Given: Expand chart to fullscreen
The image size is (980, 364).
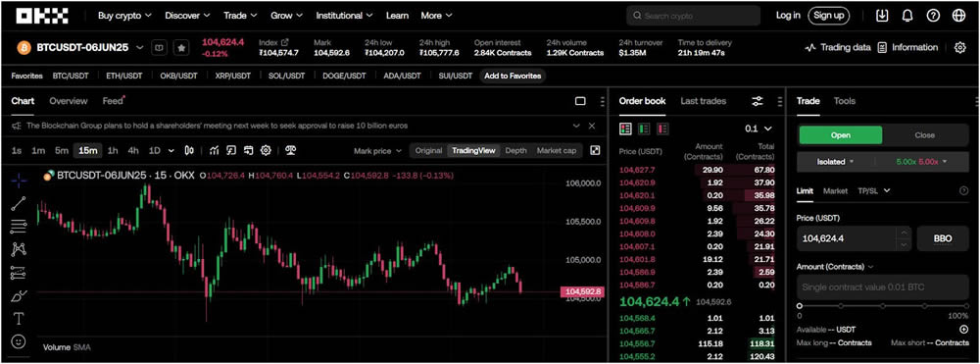Looking at the screenshot, I should (x=595, y=150).
